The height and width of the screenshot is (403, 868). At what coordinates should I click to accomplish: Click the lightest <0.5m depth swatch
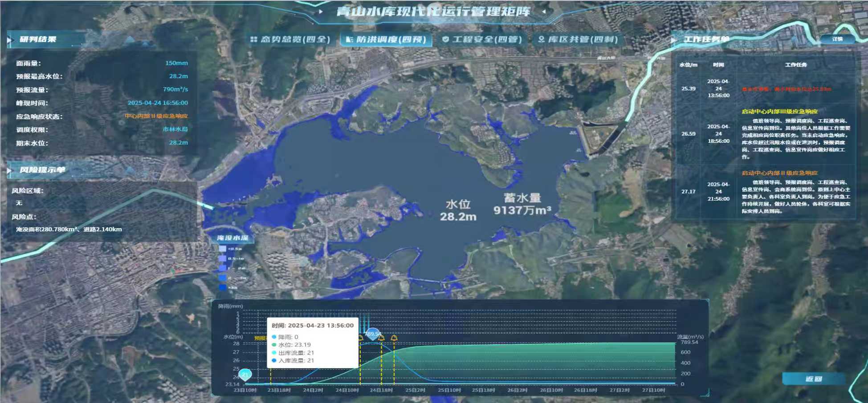[x=222, y=249]
